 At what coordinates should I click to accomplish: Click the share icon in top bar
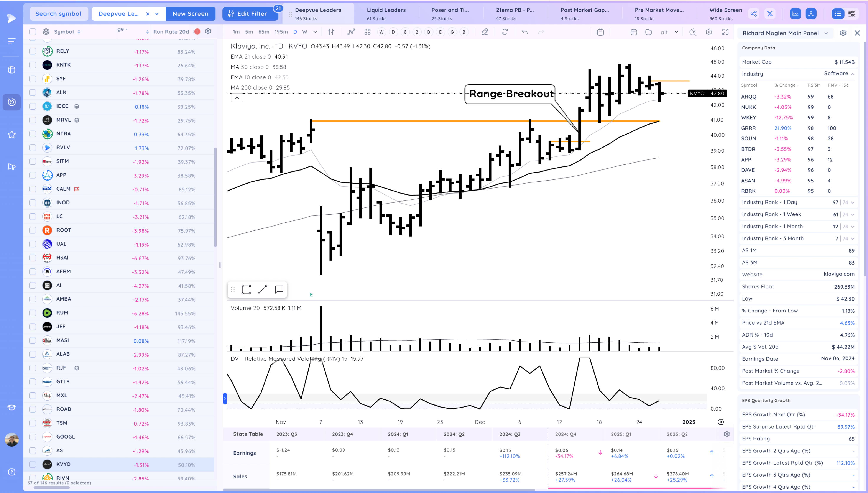[x=754, y=14]
